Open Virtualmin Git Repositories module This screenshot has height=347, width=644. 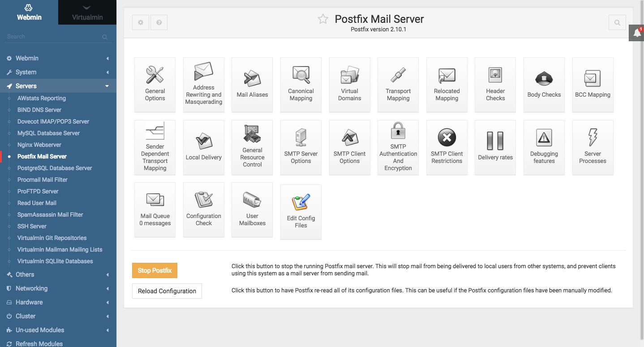[x=52, y=238]
